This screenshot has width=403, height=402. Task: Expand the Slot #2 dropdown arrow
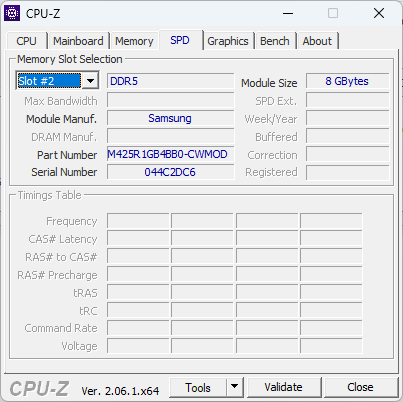click(x=90, y=81)
